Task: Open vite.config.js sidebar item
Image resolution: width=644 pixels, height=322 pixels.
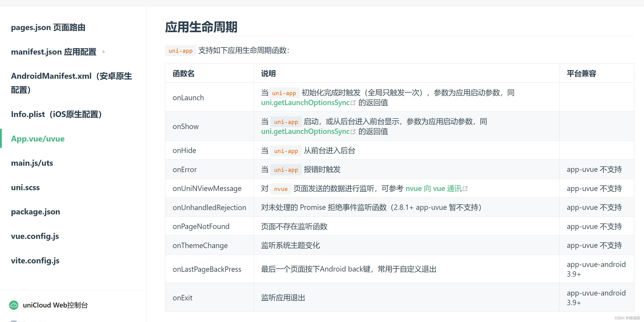Action: (35, 261)
